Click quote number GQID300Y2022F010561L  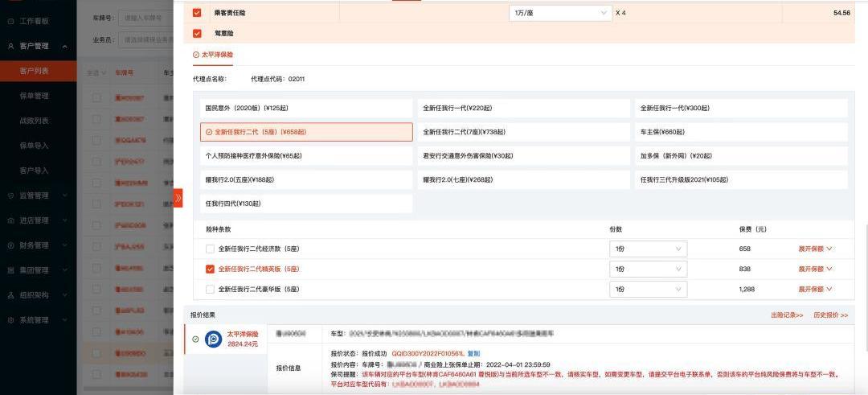[428, 353]
